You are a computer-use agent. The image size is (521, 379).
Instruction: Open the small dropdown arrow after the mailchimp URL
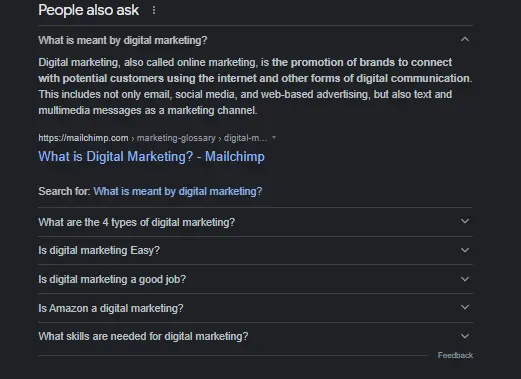pyautogui.click(x=274, y=137)
